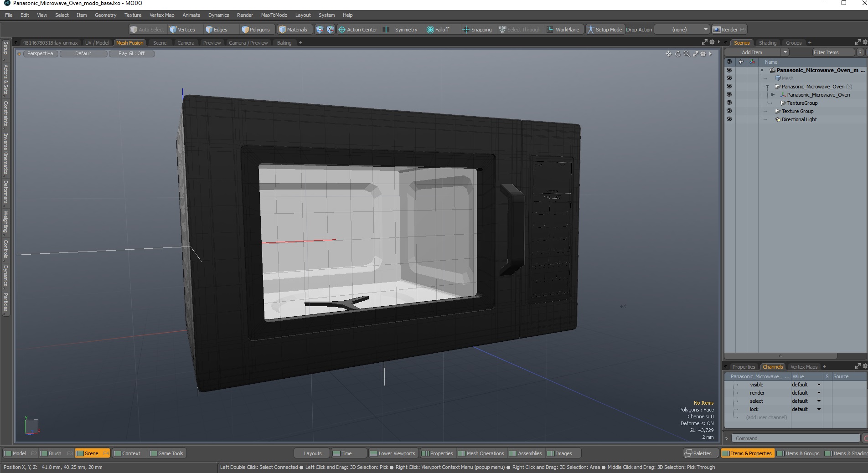This screenshot has height=473, width=868.
Task: Click the viewport zoom magnifier icon
Action: (687, 54)
